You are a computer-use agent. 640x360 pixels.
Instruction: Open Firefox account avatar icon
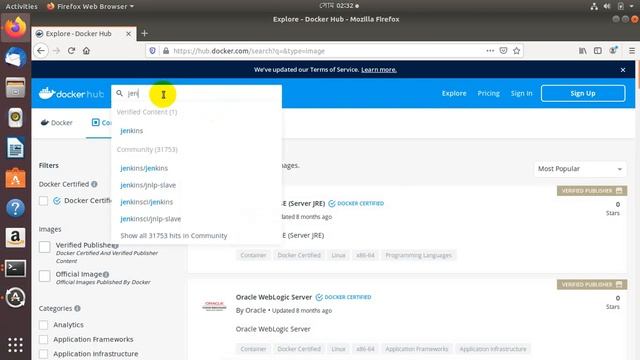(613, 50)
